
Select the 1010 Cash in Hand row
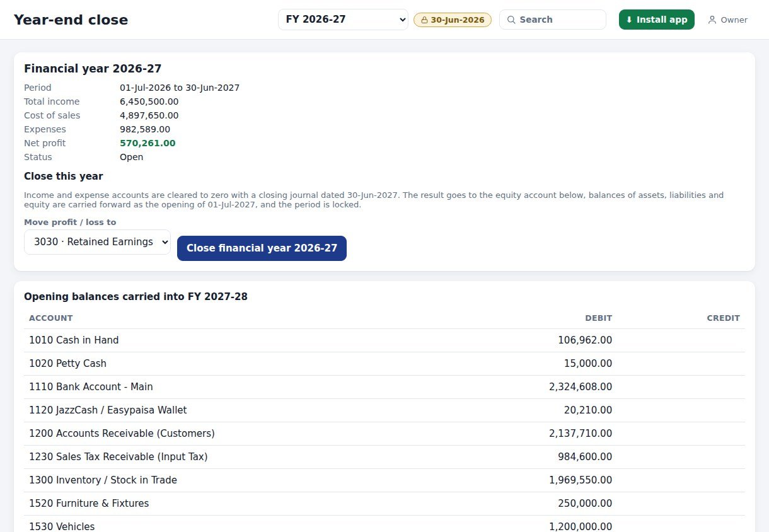pos(384,340)
